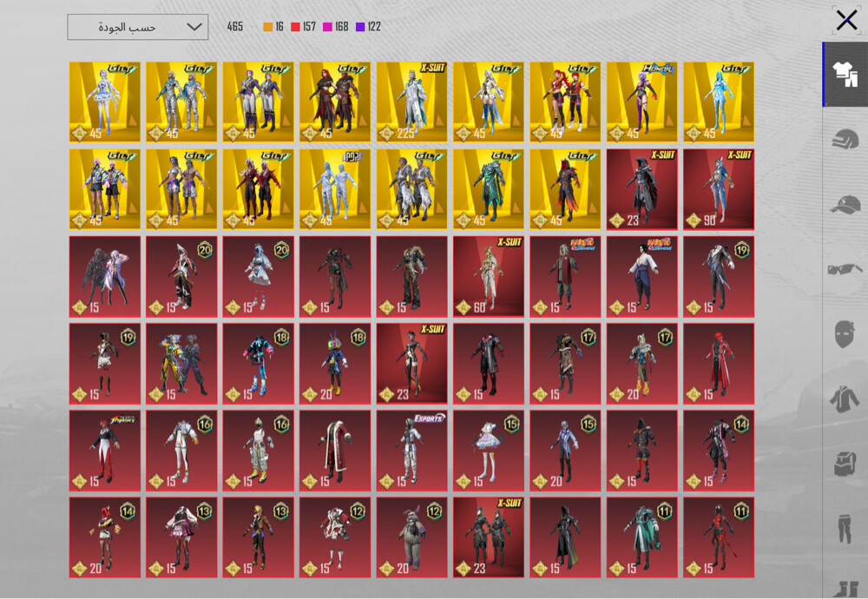Select the level 17 outfit worth 20
Viewport: 868px width, 599px height.
click(x=642, y=364)
